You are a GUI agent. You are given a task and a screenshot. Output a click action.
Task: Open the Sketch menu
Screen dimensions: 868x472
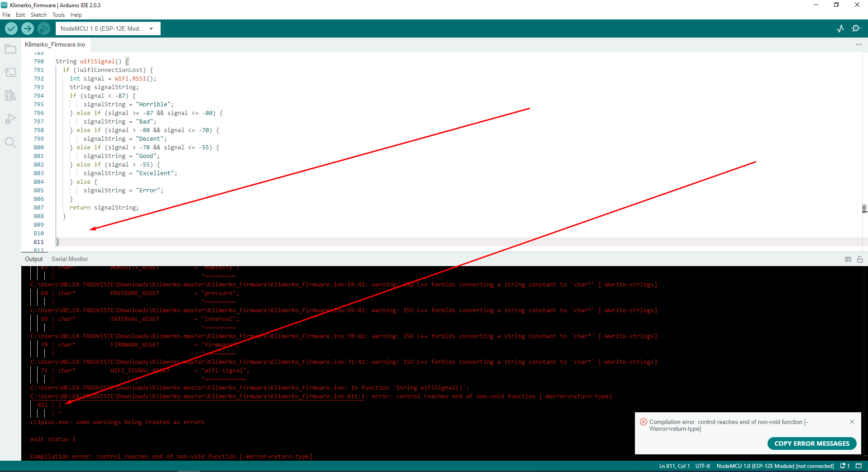tap(38, 14)
